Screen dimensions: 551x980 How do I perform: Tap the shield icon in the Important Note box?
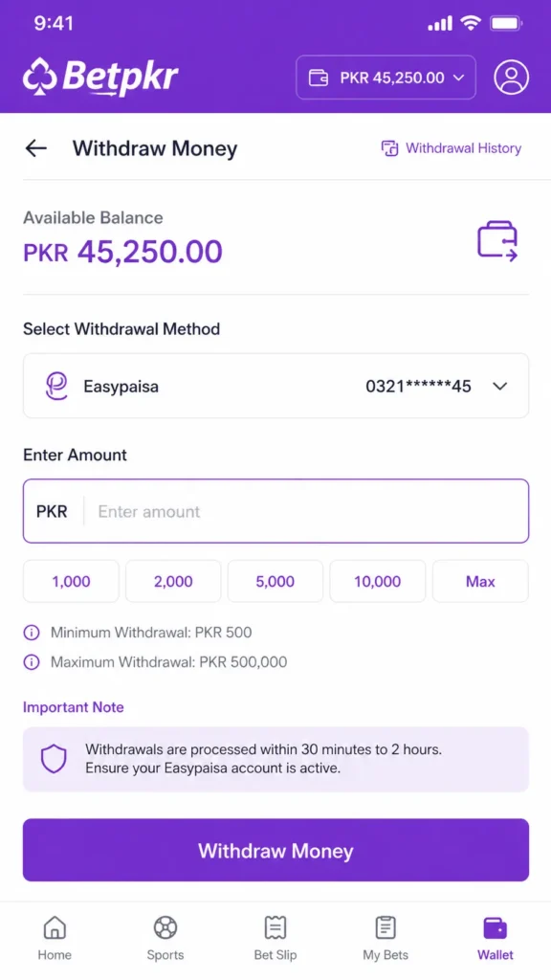[x=55, y=759]
